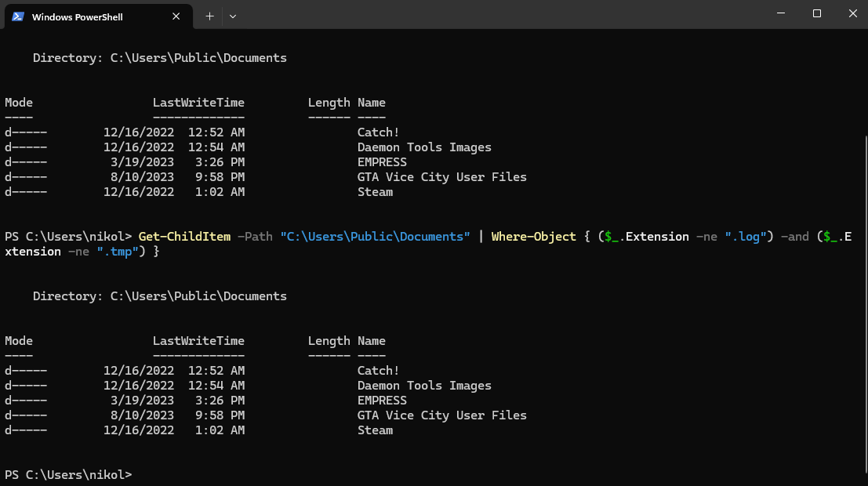Image resolution: width=868 pixels, height=486 pixels.
Task: Click the Length header in the second listing
Action: [x=329, y=341]
